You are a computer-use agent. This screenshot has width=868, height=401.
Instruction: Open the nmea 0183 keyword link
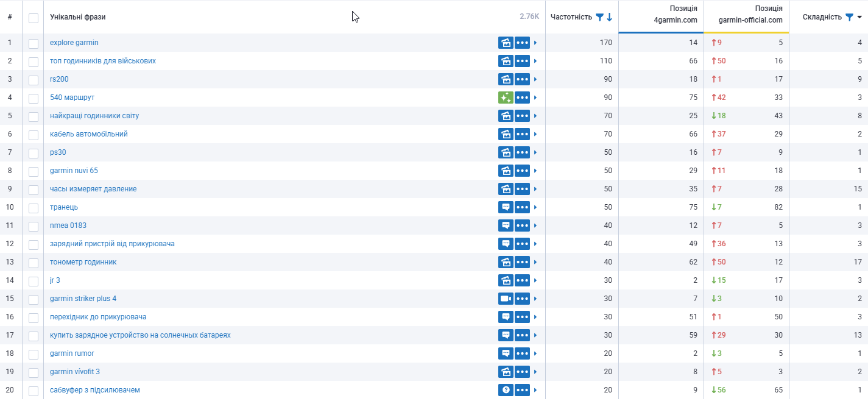(x=68, y=225)
